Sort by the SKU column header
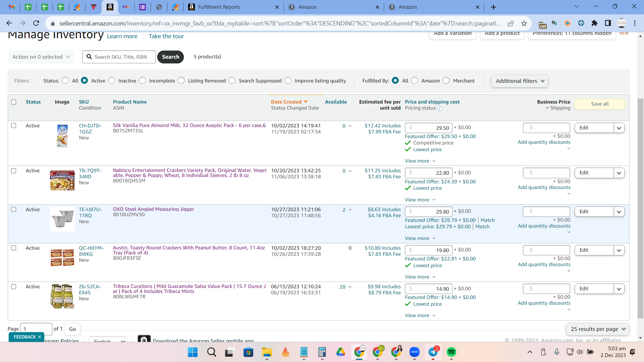 point(84,102)
